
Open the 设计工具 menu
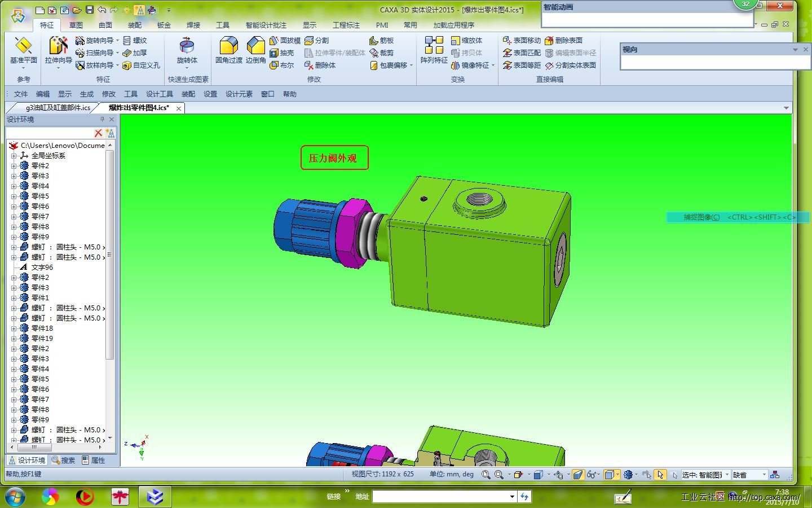point(159,94)
